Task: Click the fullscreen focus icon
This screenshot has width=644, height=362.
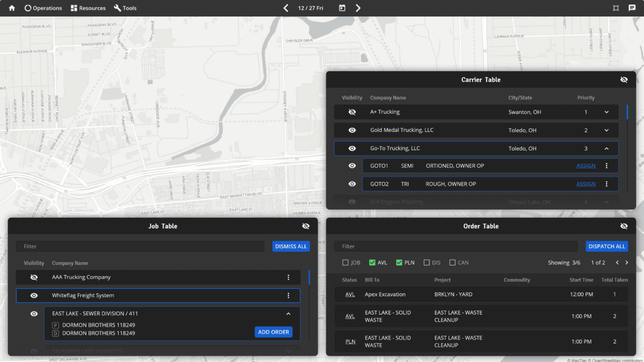Action: [x=616, y=8]
